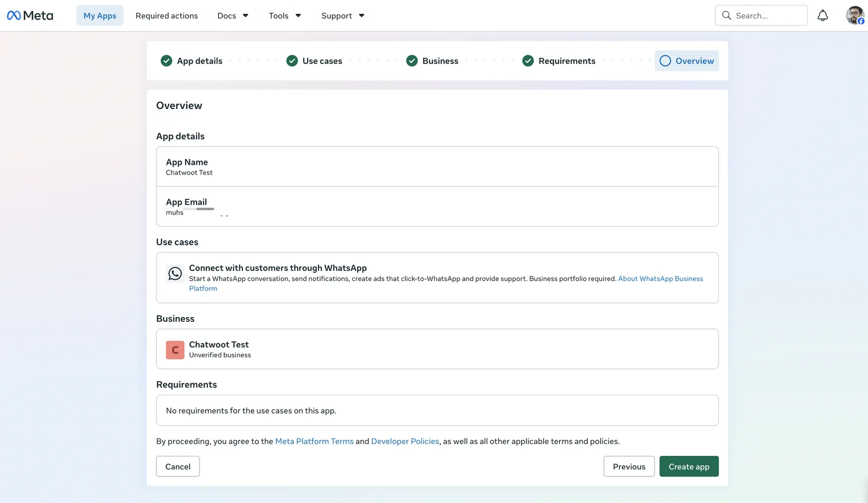Click the Overview step circle icon
The width and height of the screenshot is (868, 503).
click(665, 61)
